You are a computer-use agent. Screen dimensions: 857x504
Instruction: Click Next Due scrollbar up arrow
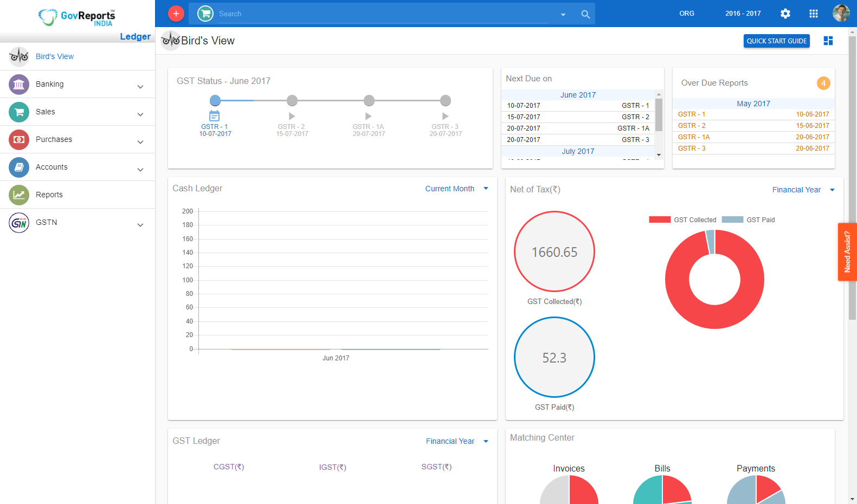coord(659,94)
